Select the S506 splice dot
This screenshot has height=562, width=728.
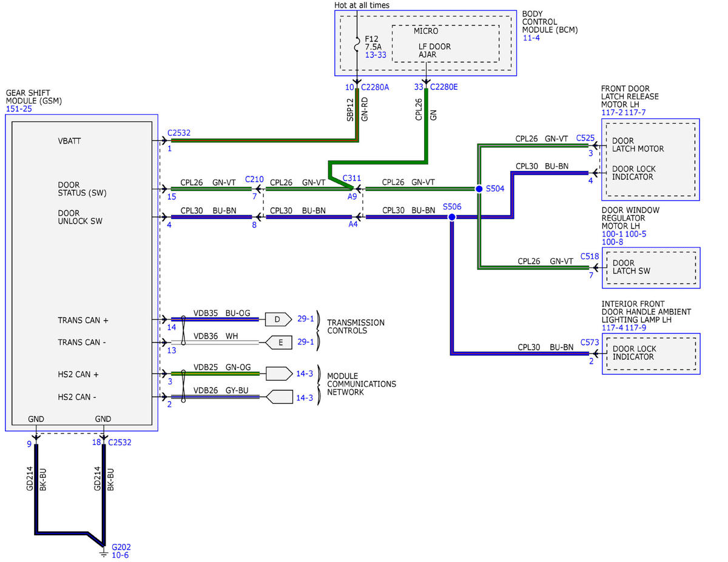(451, 216)
